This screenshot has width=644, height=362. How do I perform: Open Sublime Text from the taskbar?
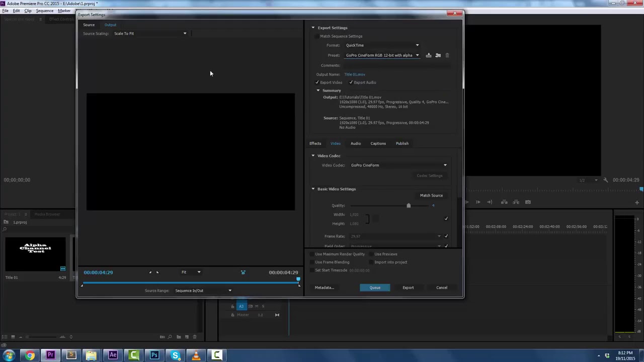point(71,355)
